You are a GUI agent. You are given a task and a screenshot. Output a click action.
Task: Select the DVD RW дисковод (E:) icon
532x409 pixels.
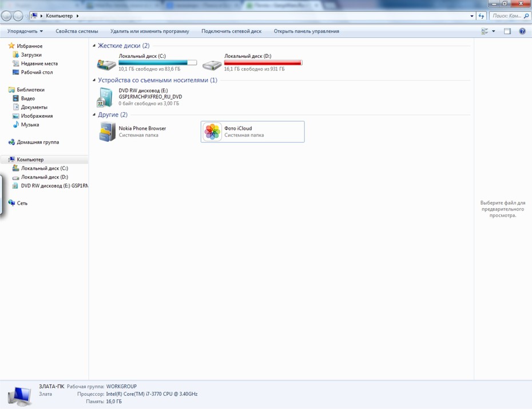pyautogui.click(x=105, y=98)
